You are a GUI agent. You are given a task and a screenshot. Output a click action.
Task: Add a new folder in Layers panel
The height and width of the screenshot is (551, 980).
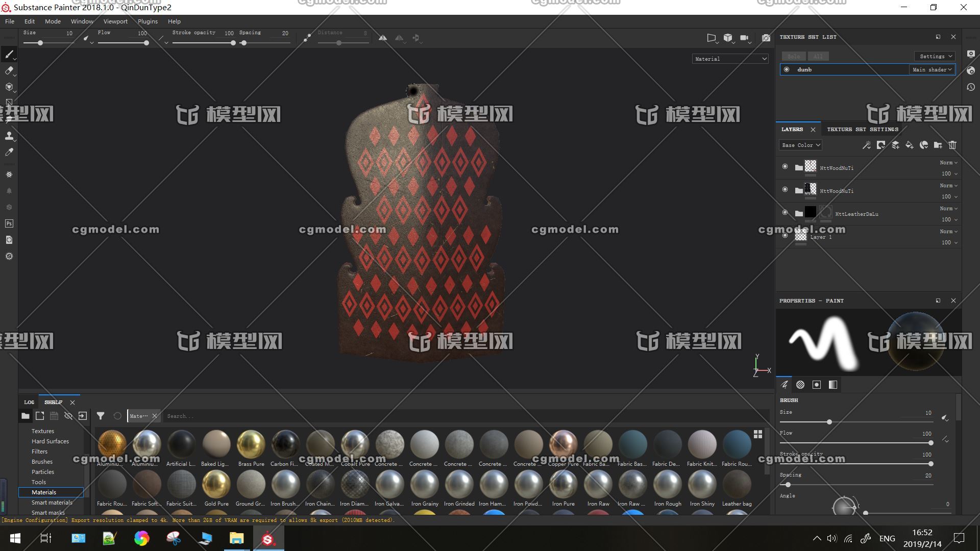938,145
